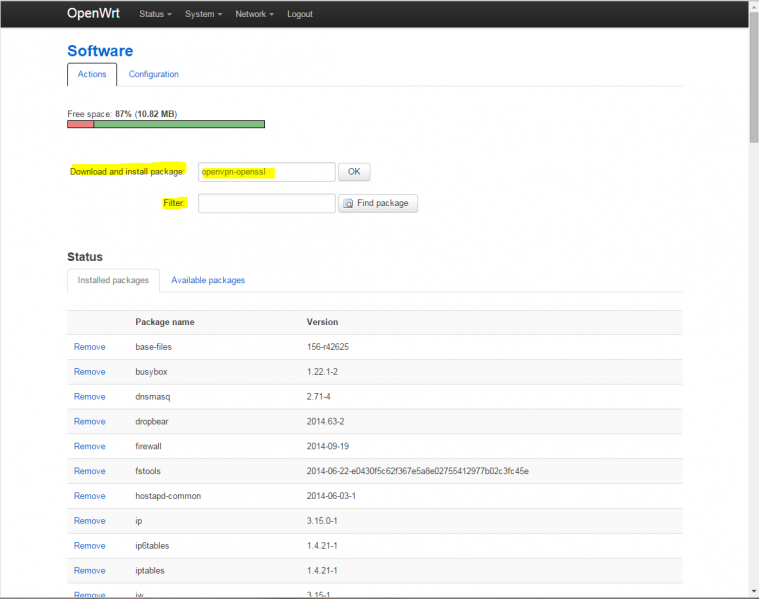Remove the firewall package
759x599 pixels.
(x=89, y=446)
